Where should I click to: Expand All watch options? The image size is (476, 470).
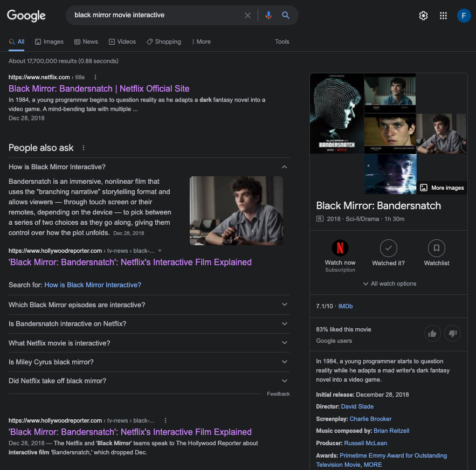[x=389, y=284]
